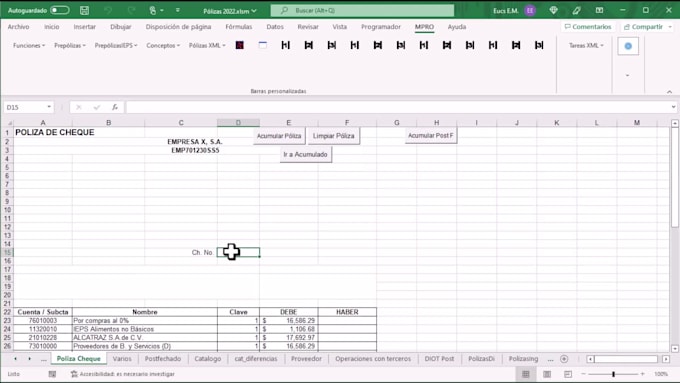This screenshot has width=680, height=383.
Task: Switch to the Programador tab
Action: [381, 27]
